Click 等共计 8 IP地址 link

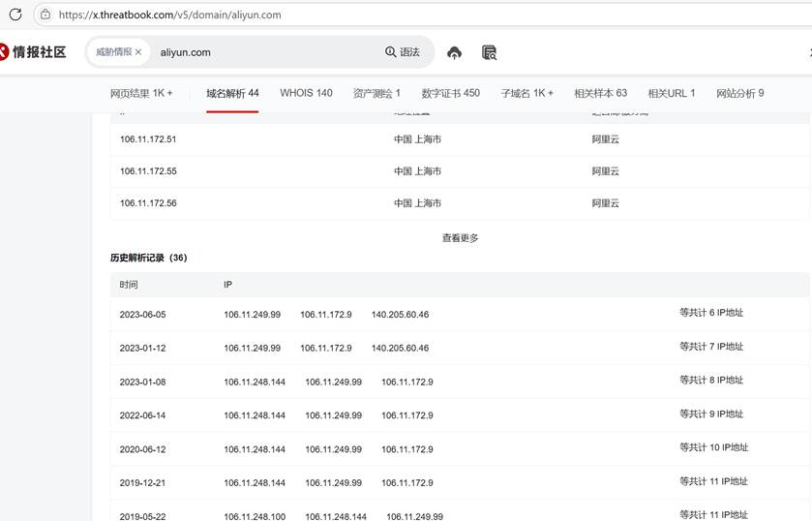pyautogui.click(x=711, y=380)
